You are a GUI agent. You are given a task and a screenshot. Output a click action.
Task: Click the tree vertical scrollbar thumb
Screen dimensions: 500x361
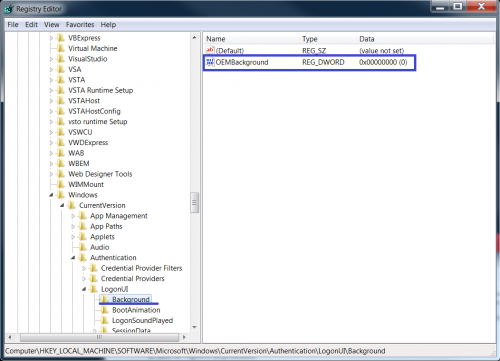pos(195,202)
